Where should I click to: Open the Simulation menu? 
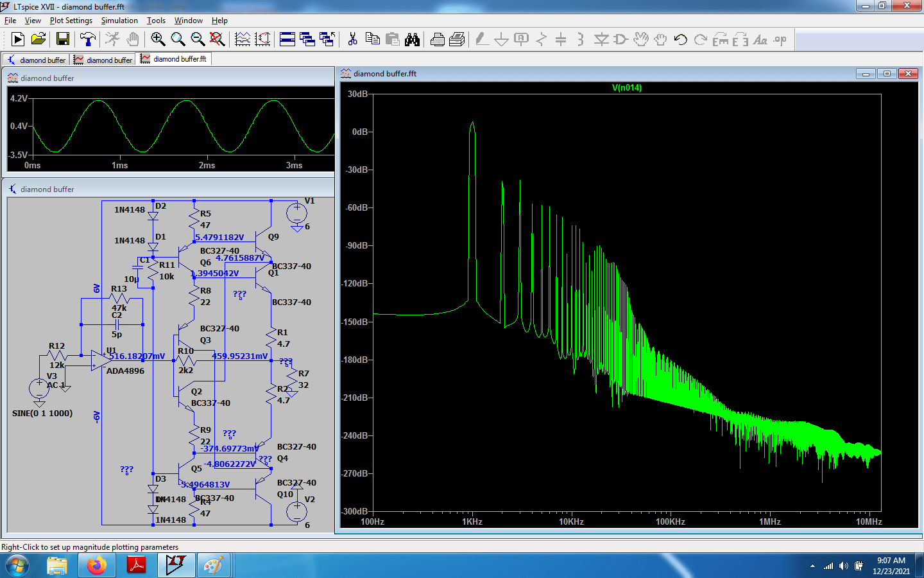click(119, 21)
